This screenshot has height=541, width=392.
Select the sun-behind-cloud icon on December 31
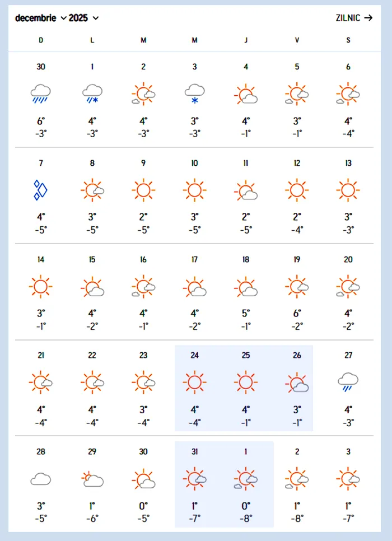(194, 478)
